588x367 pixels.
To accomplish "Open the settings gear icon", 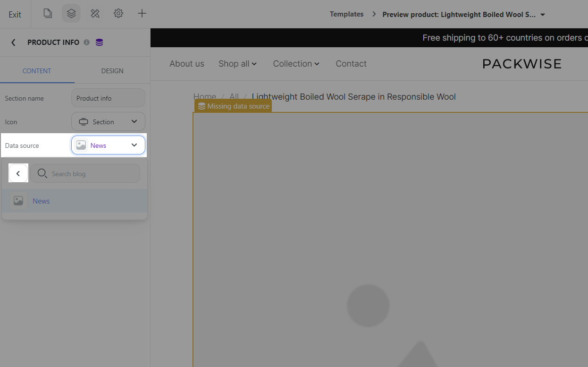I will coord(118,13).
